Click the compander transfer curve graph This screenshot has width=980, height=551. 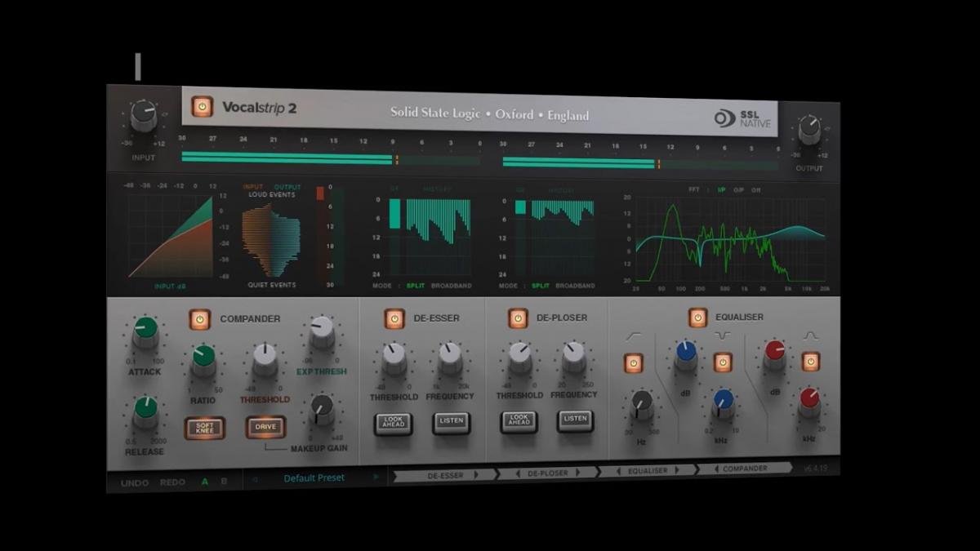(170, 236)
